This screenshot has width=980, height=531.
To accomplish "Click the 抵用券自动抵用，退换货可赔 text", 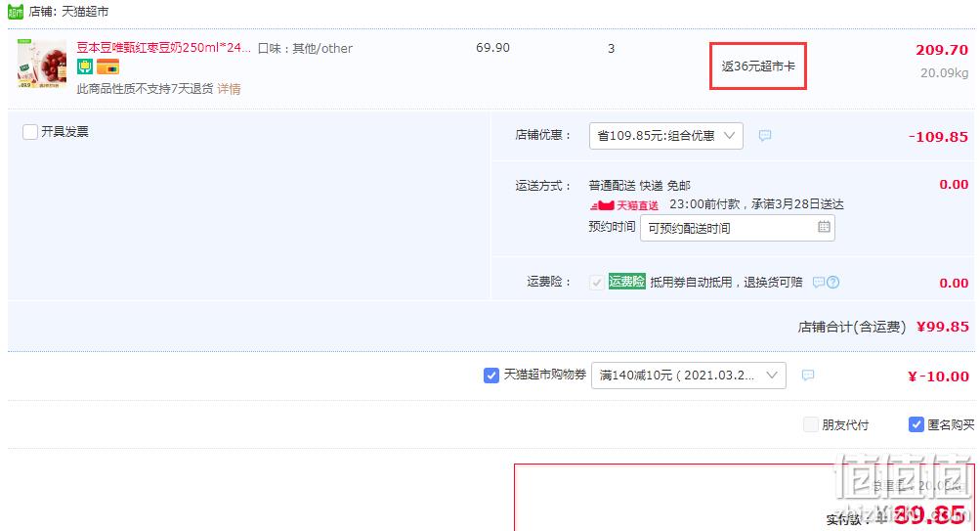I will pyautogui.click(x=726, y=283).
